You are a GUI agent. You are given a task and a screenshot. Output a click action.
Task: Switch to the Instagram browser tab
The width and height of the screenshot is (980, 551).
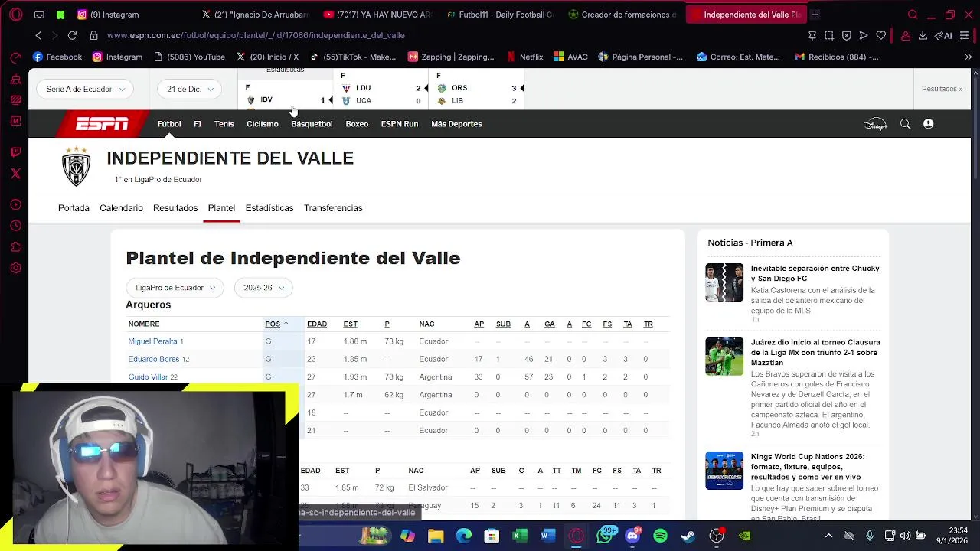point(107,15)
